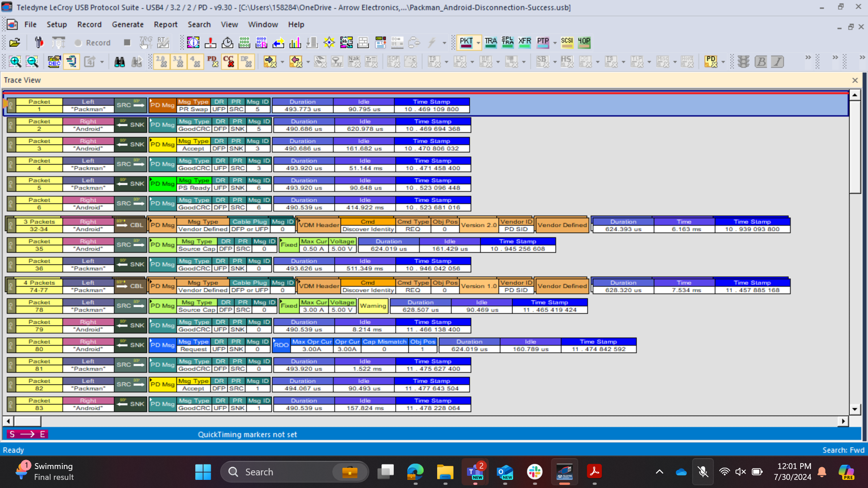The height and width of the screenshot is (488, 868).
Task: Open the PD hide filter dropdown arrow
Action: tap(723, 62)
